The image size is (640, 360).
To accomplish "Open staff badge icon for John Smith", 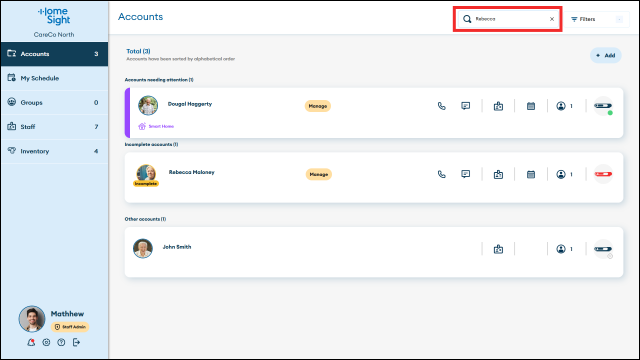I will [498, 249].
